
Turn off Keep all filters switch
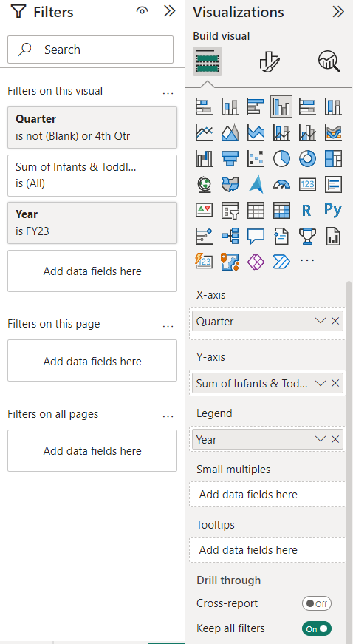click(317, 628)
